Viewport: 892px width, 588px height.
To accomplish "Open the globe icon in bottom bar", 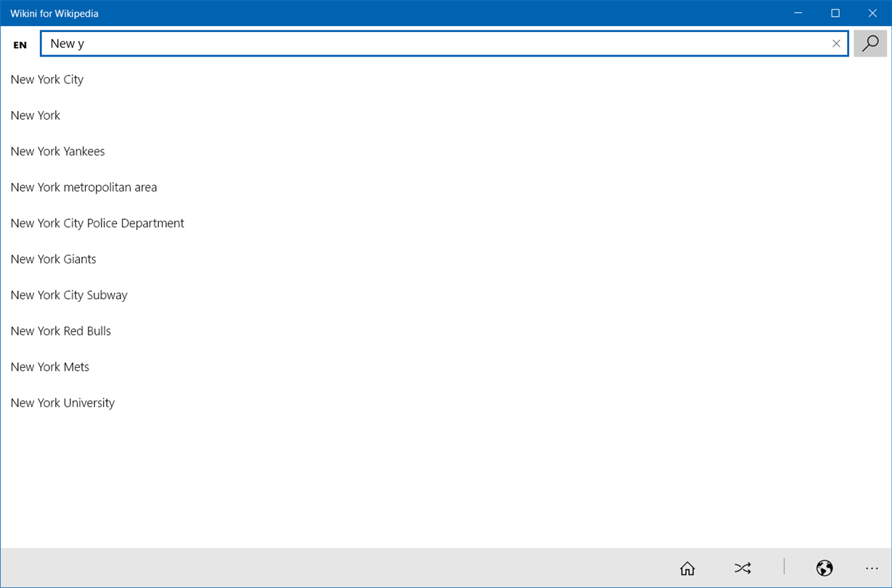I will point(825,568).
